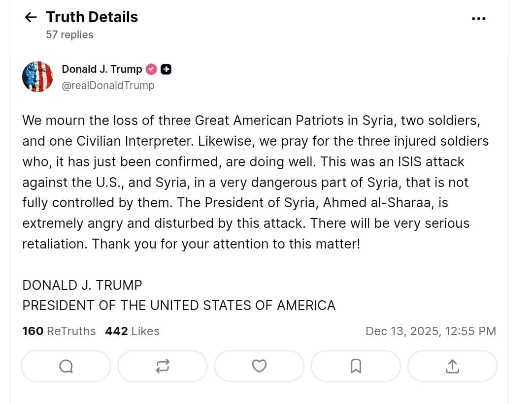Go back using the left arrow icon
Viewport: 532px width, 404px height.
[x=31, y=17]
